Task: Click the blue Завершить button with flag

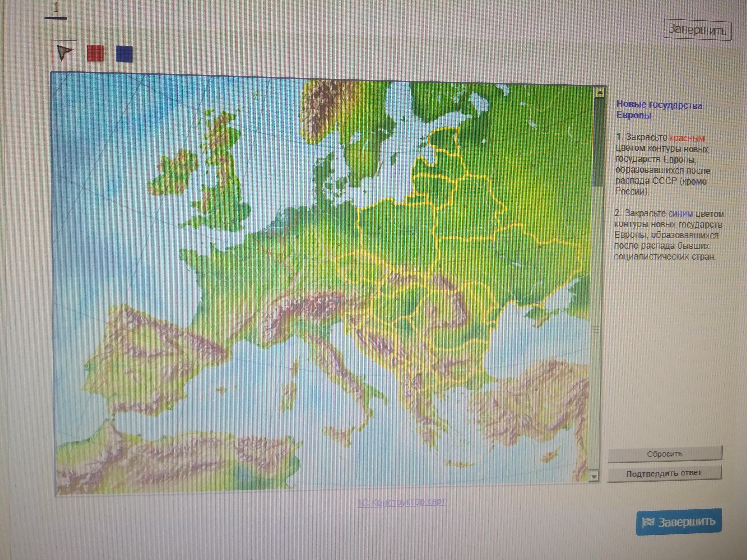Action: click(679, 522)
